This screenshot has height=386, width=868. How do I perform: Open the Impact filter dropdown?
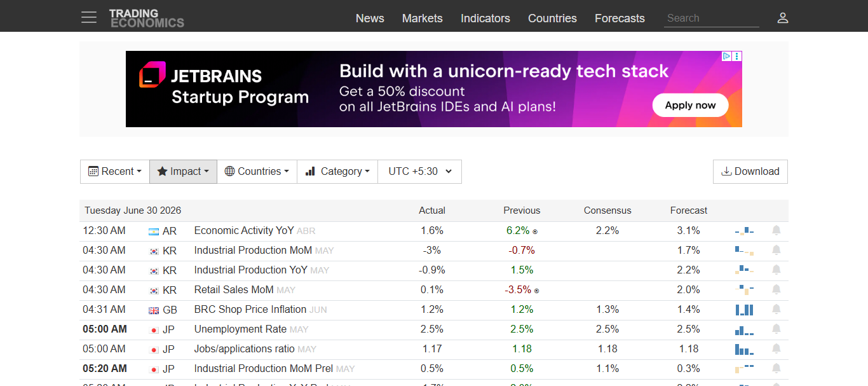click(x=183, y=171)
